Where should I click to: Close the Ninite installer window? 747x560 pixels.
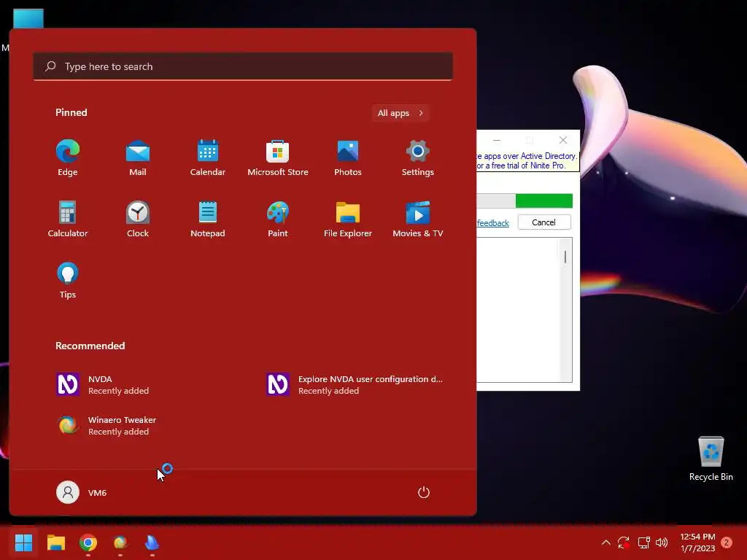[563, 140]
